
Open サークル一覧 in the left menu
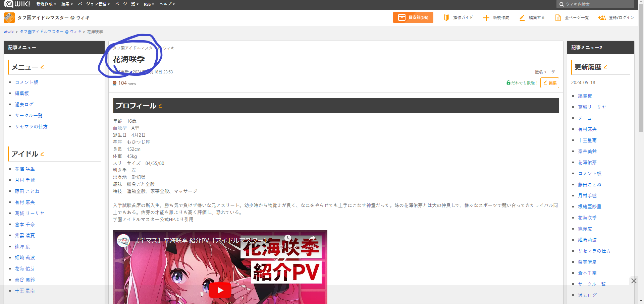[29, 116]
